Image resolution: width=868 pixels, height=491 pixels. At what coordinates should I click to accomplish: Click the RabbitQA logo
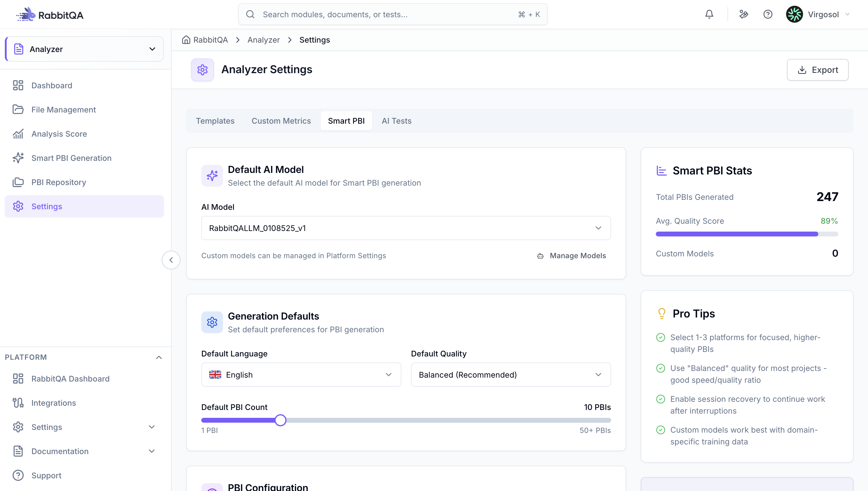pos(50,15)
